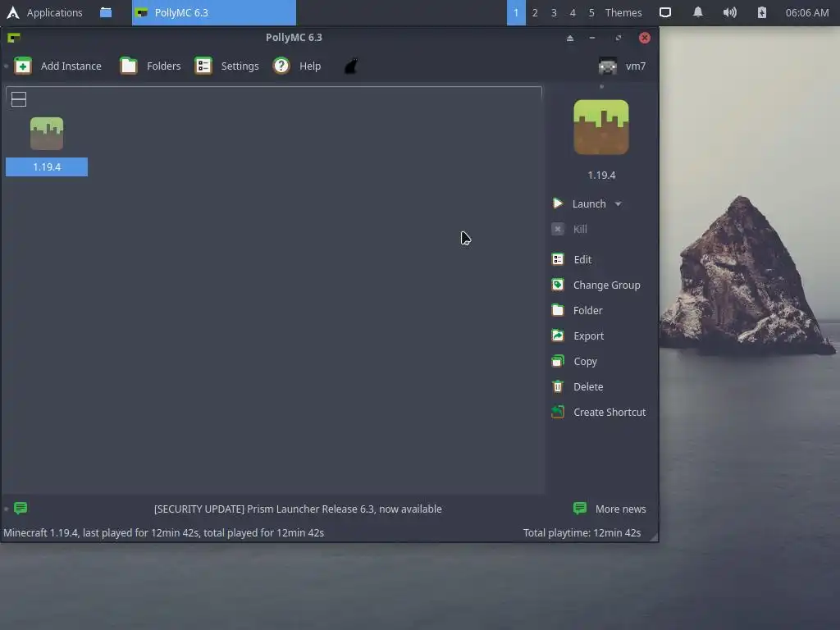Delete the selected instance

point(577,386)
